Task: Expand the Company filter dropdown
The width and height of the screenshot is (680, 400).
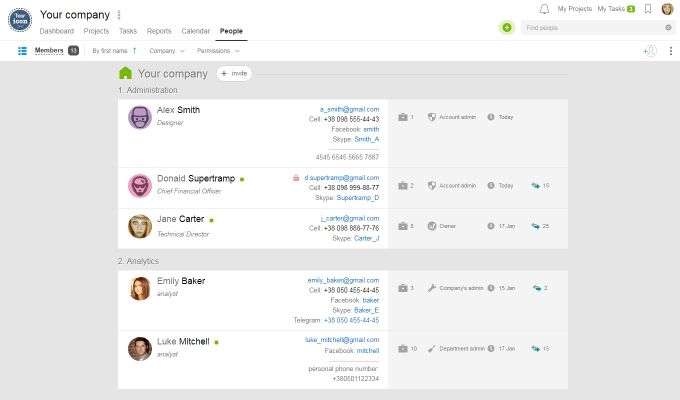Action: (x=166, y=50)
